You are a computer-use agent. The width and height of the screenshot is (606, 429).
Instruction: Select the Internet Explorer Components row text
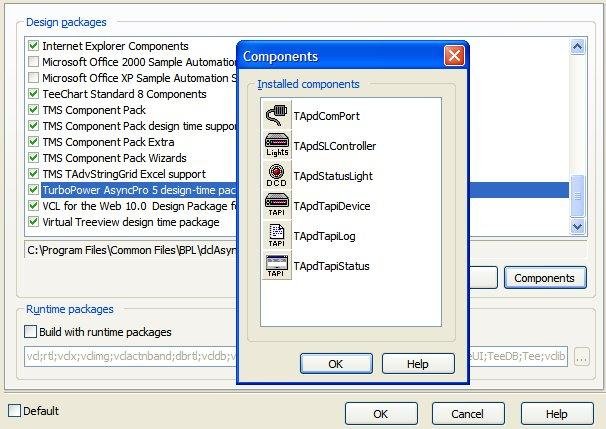point(116,46)
